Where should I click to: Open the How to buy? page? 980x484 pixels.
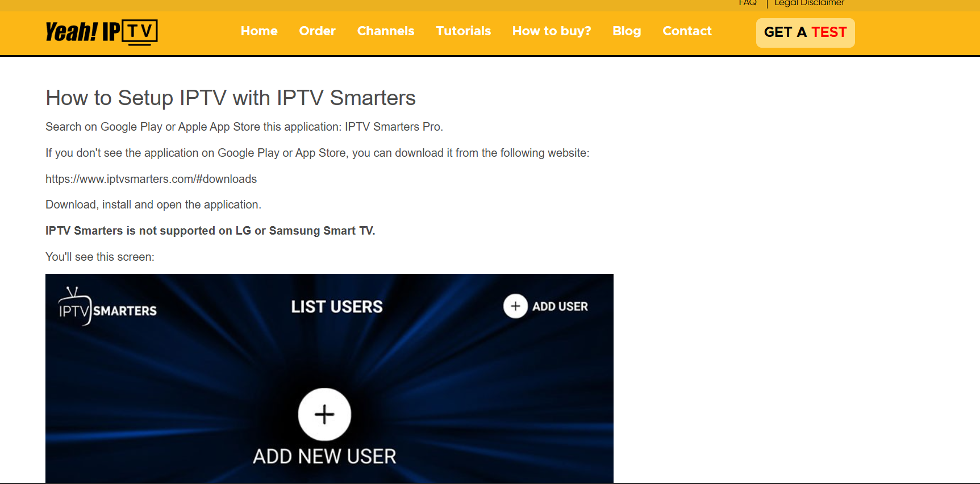coord(552,31)
